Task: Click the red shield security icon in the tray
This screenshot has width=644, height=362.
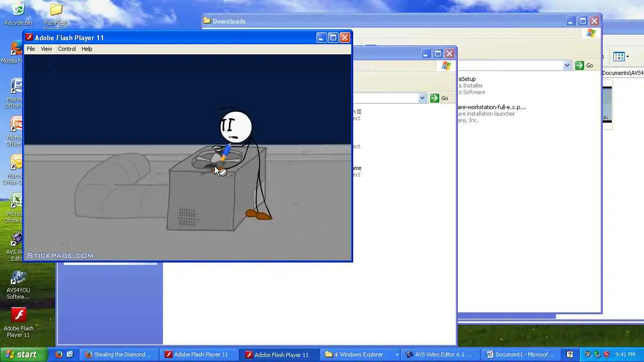Action: coord(606,354)
